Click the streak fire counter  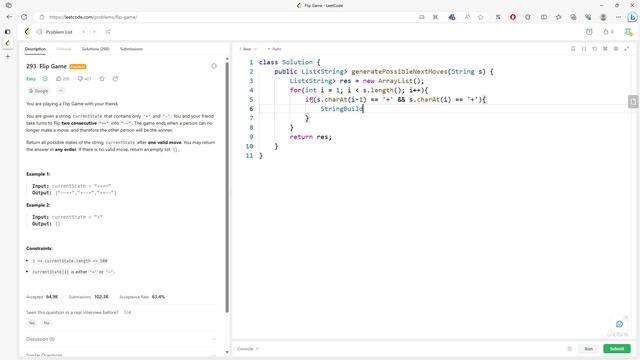click(608, 32)
